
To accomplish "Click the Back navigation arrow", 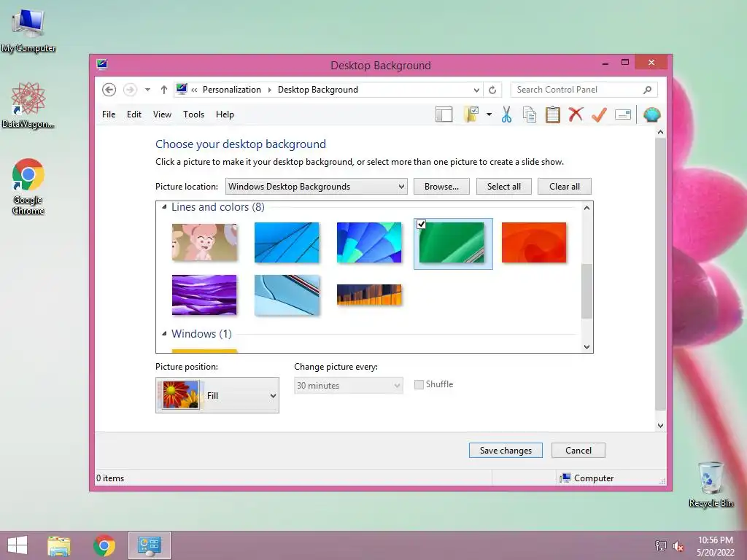I will point(109,90).
